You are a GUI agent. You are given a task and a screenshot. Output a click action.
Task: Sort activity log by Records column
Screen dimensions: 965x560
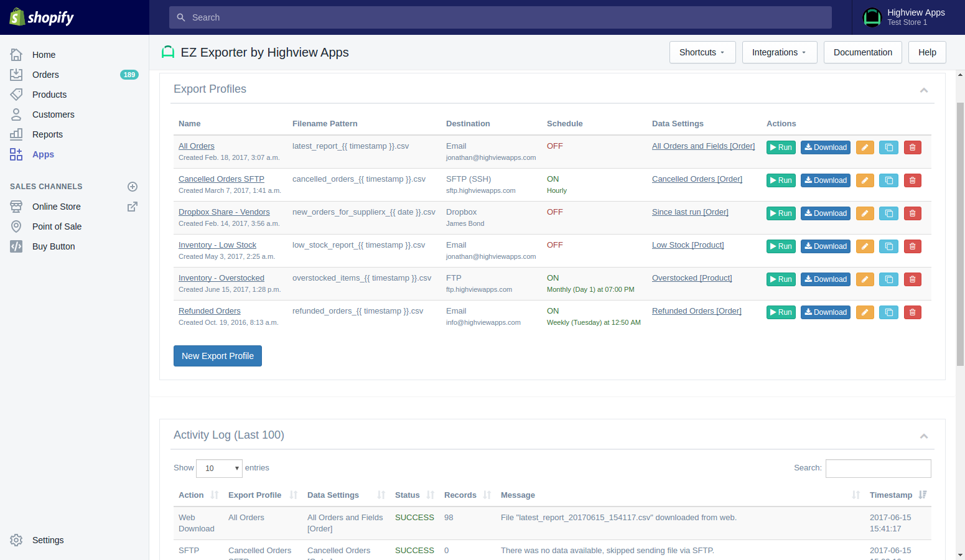click(467, 495)
